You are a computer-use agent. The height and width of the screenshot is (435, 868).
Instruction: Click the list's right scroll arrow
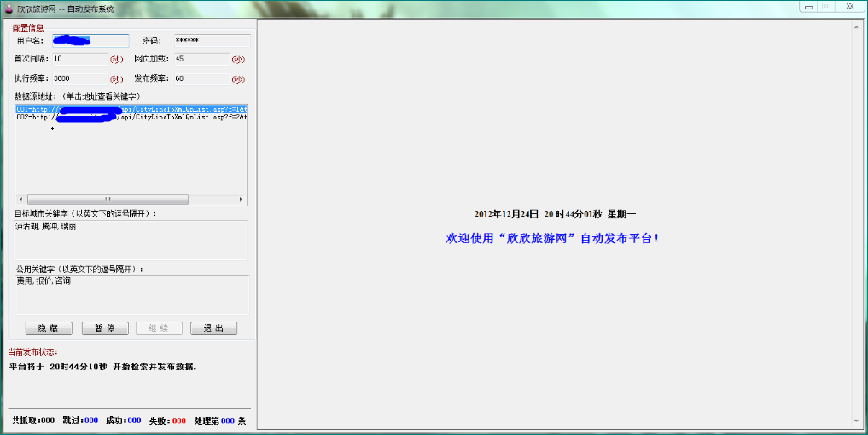coord(241,200)
